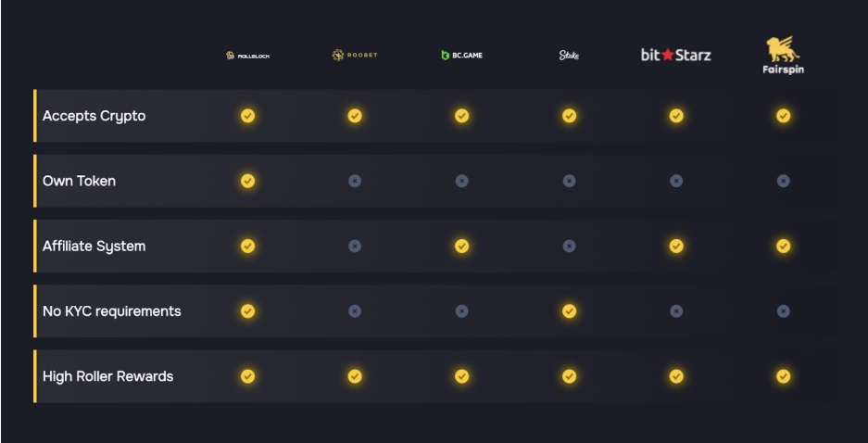
Task: Click Fairspin's No KYC cross icon
Action: (x=784, y=311)
